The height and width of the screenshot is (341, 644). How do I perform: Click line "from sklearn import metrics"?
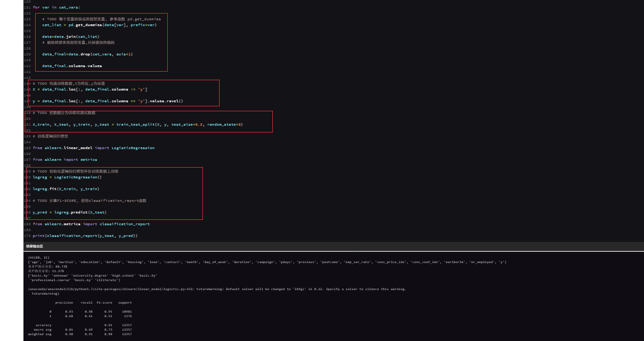pos(65,159)
